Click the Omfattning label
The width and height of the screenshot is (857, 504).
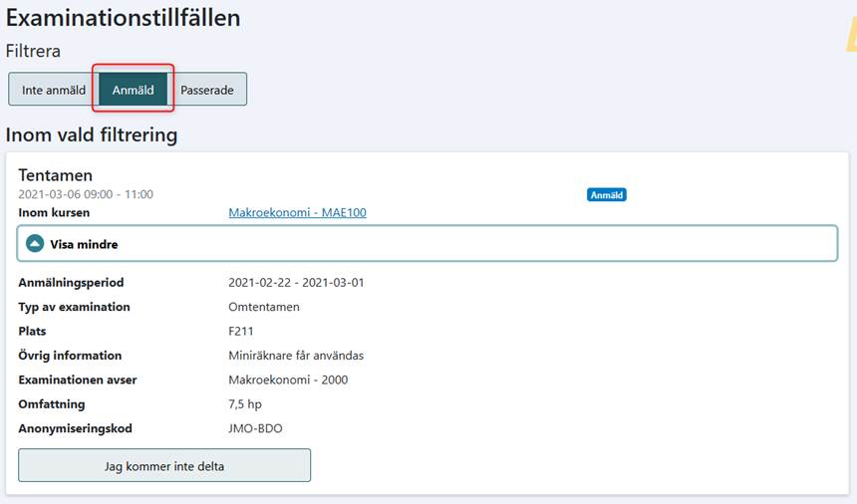click(x=52, y=404)
